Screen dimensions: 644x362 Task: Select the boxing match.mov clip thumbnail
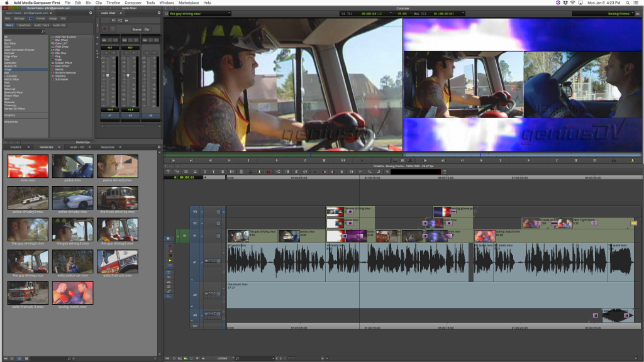coord(73,293)
